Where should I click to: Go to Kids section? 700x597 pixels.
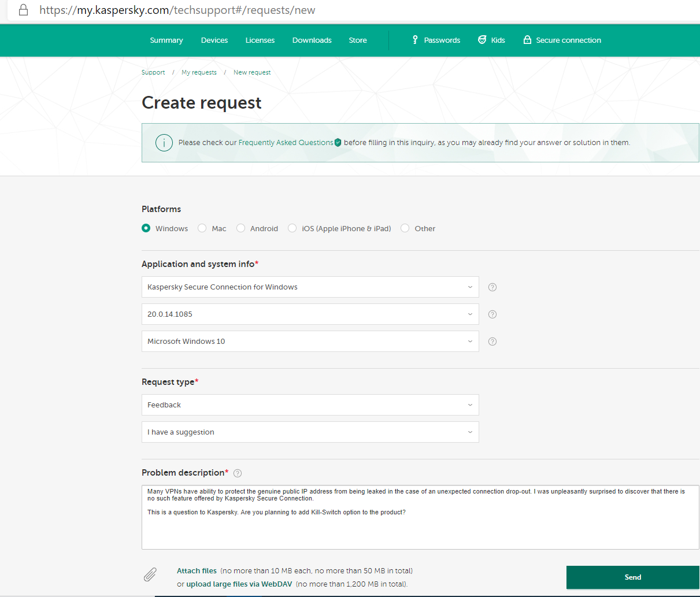498,40
